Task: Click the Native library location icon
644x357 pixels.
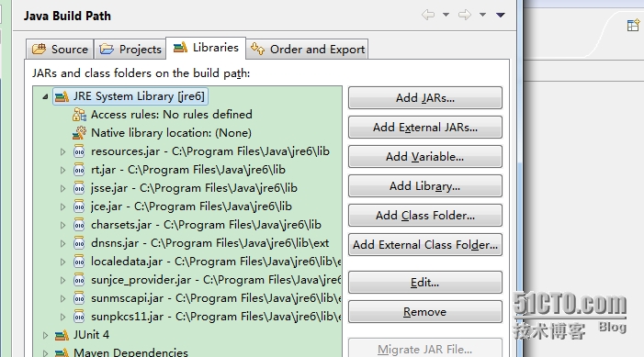Action: point(79,133)
